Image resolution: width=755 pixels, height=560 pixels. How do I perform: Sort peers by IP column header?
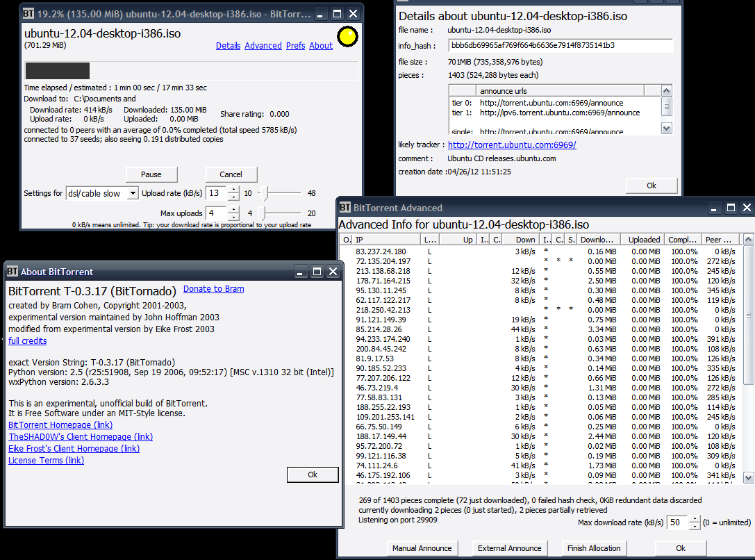coord(387,239)
